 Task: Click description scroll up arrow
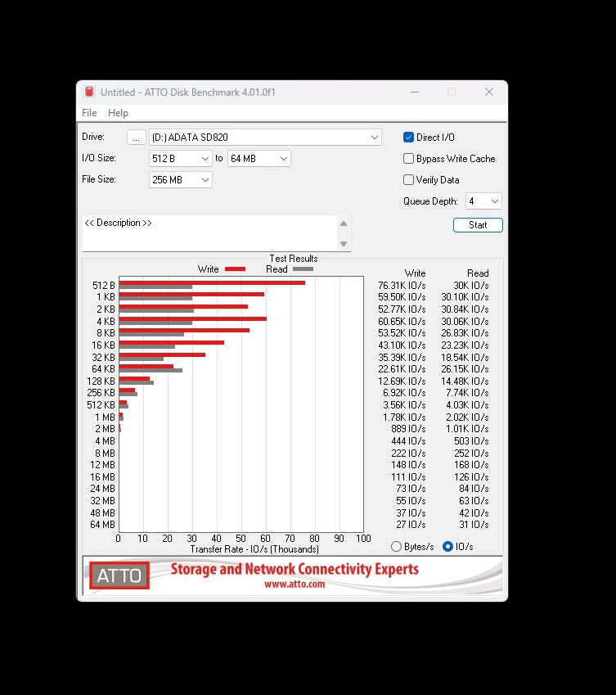[x=344, y=223]
